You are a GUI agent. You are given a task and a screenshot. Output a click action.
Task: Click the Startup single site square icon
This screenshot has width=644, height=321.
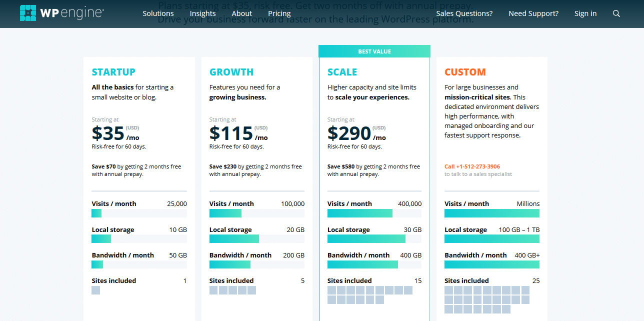[x=96, y=290]
